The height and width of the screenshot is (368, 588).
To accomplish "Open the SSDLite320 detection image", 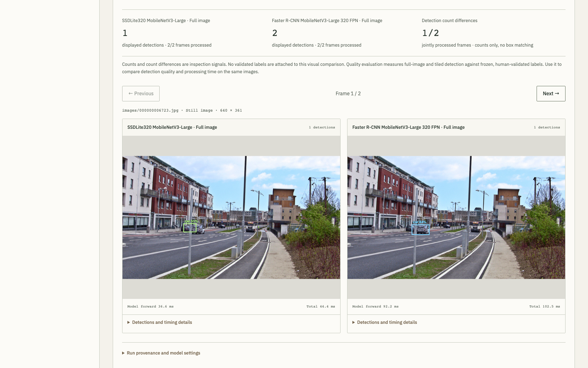I will coord(231,218).
